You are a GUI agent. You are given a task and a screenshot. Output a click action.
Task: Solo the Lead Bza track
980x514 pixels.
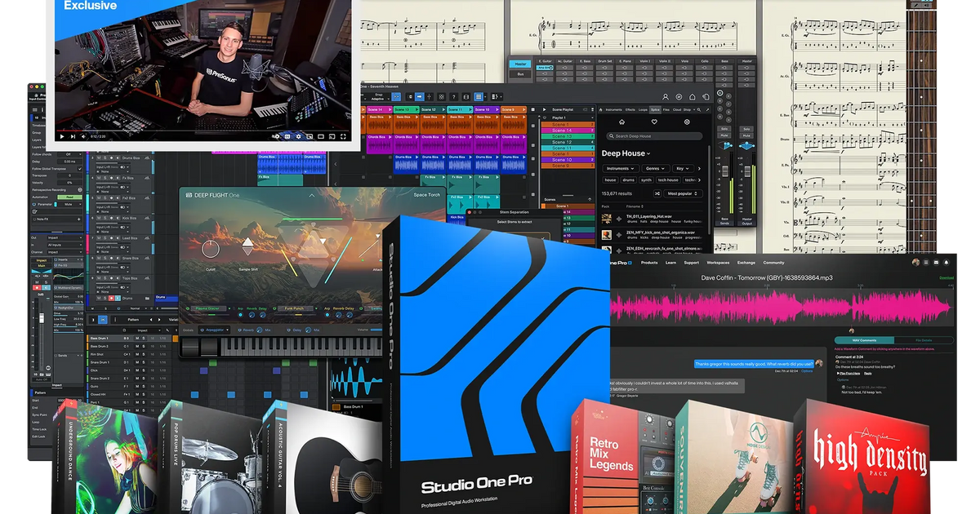[x=105, y=238]
